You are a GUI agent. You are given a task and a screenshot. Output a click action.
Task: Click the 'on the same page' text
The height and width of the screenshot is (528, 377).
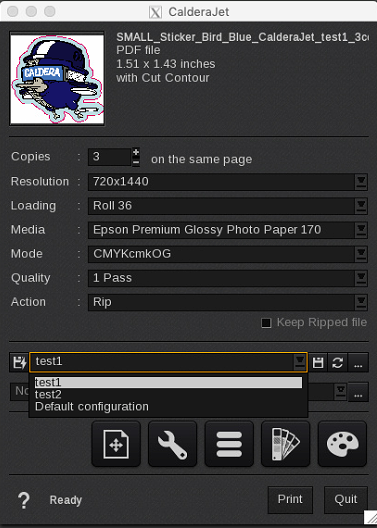pyautogui.click(x=201, y=159)
